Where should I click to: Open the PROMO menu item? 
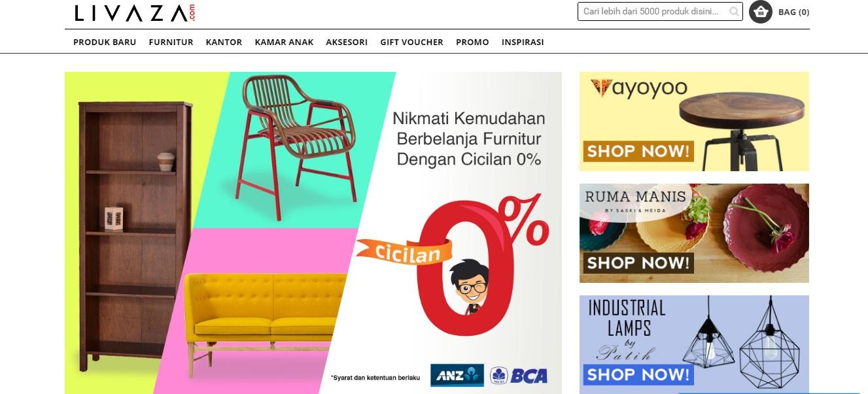pyautogui.click(x=472, y=42)
